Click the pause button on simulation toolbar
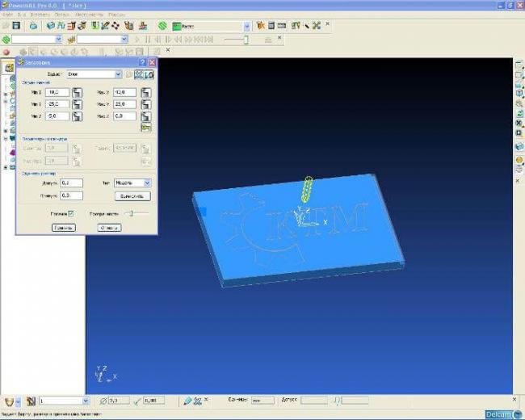 (x=148, y=40)
